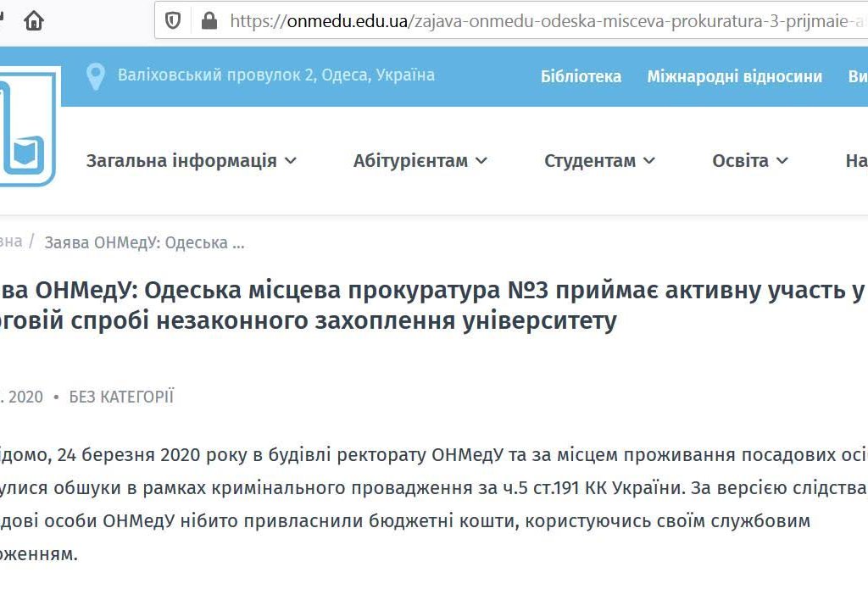Open the БЕЗ КАТЕГОРІЇ category link
This screenshot has width=868, height=589.
[121, 397]
